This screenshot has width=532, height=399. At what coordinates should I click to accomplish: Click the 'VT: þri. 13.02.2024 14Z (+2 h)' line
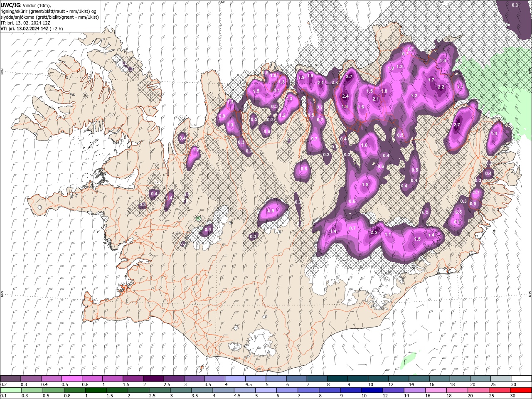[x=32, y=28]
